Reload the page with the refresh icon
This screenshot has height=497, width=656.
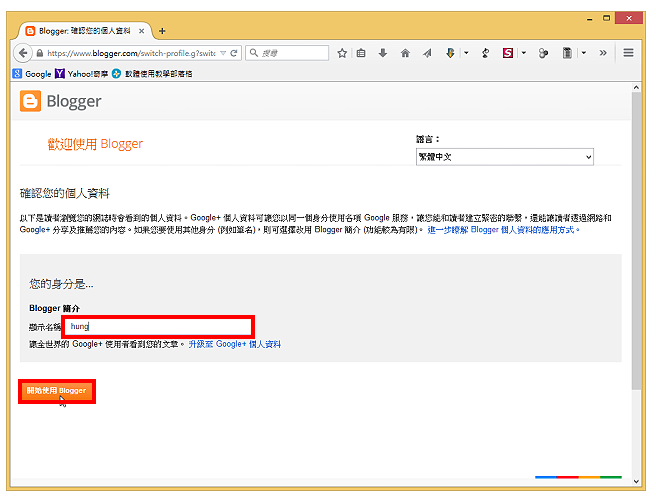234,53
